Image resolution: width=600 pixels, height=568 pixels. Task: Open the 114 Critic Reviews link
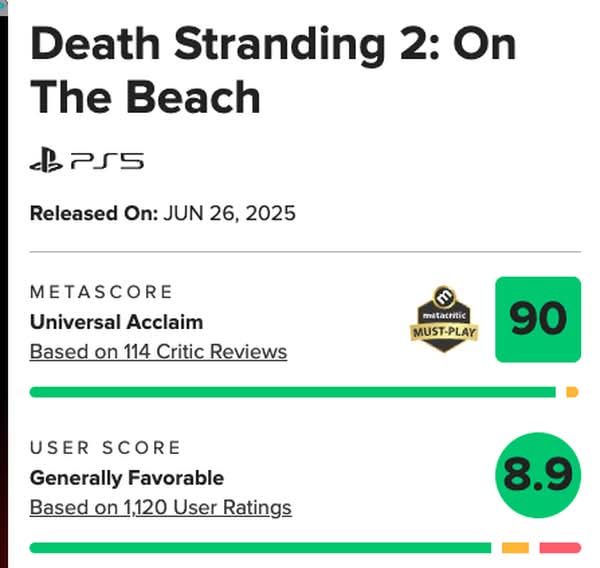point(158,351)
